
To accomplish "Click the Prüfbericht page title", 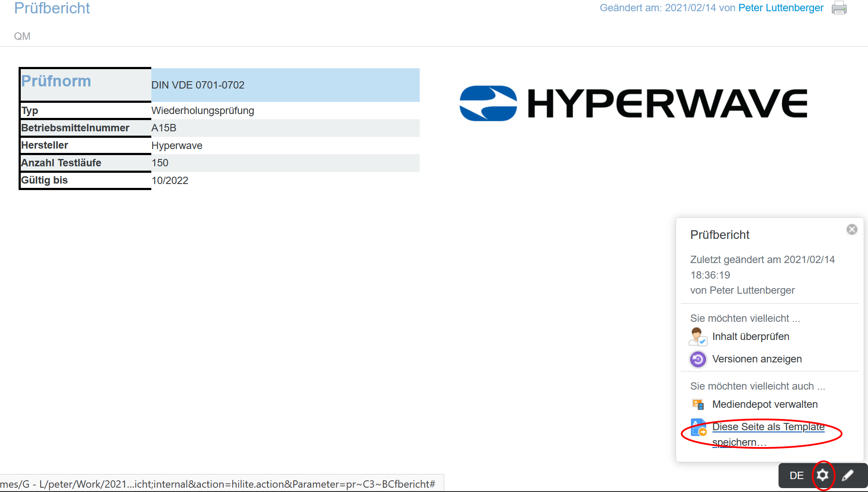I will point(52,8).
